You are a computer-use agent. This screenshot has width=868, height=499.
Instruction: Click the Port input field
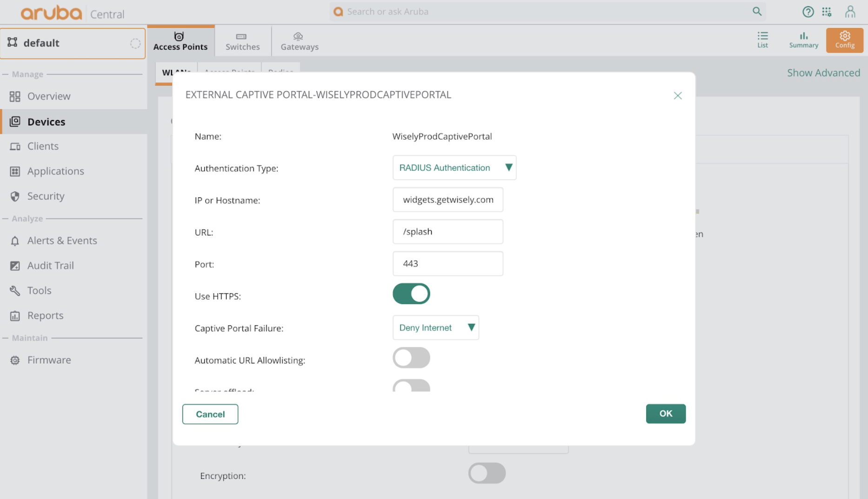click(x=448, y=263)
